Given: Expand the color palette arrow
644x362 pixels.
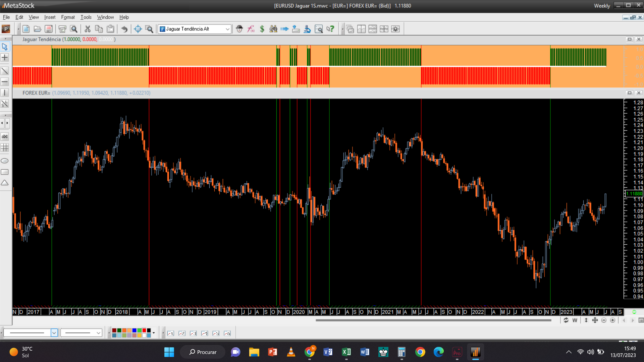Looking at the screenshot, I should pyautogui.click(x=154, y=333).
